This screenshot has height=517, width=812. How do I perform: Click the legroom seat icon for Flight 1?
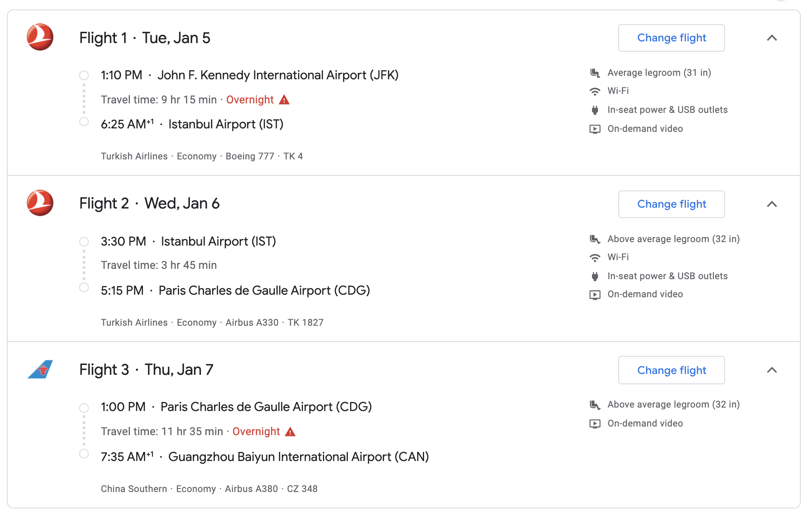(x=595, y=73)
